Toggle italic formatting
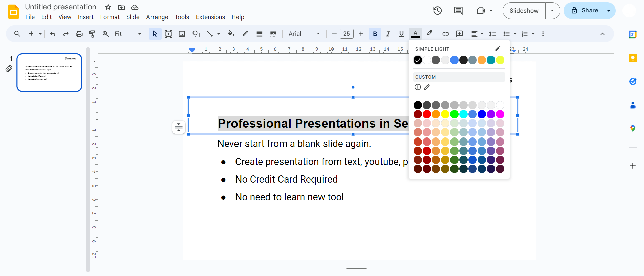The width and height of the screenshot is (644, 276). coord(388,34)
